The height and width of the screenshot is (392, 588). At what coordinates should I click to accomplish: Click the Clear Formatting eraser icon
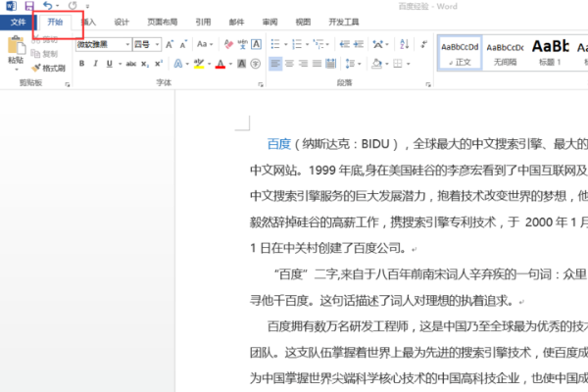pyautogui.click(x=228, y=44)
